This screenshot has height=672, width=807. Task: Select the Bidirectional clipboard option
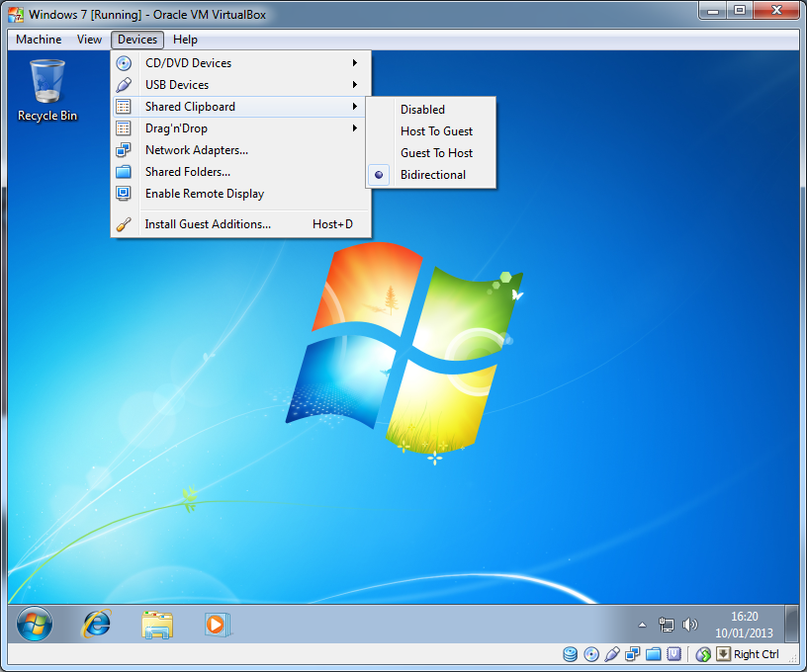pos(432,175)
